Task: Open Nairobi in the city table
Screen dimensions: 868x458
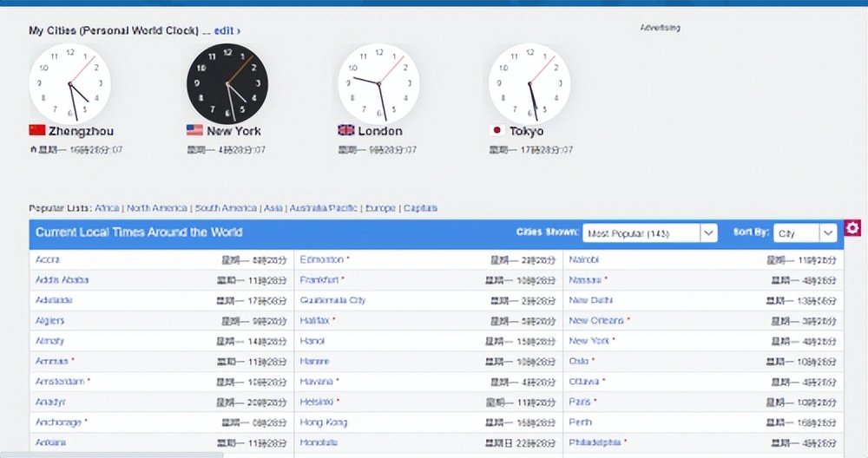Action: (583, 259)
